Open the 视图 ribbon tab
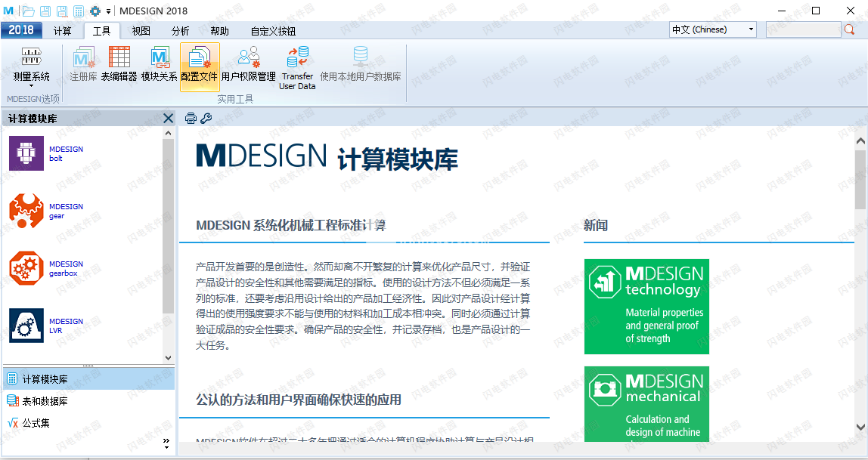The image size is (868, 460). (141, 31)
